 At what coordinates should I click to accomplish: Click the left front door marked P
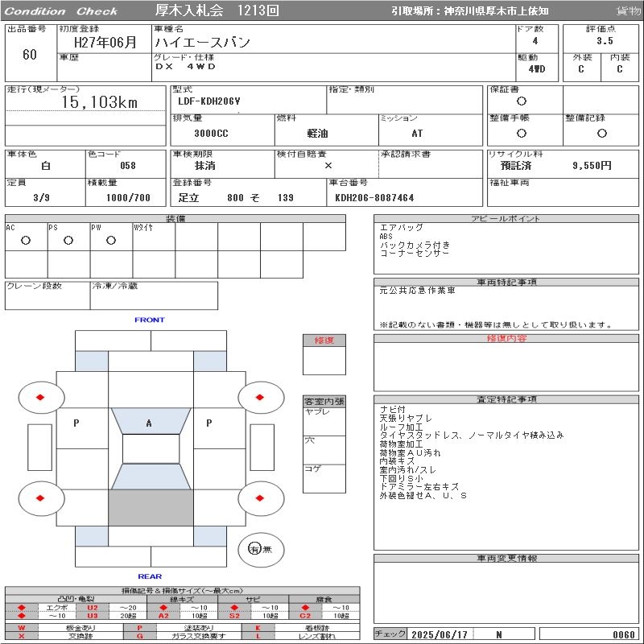click(82, 428)
